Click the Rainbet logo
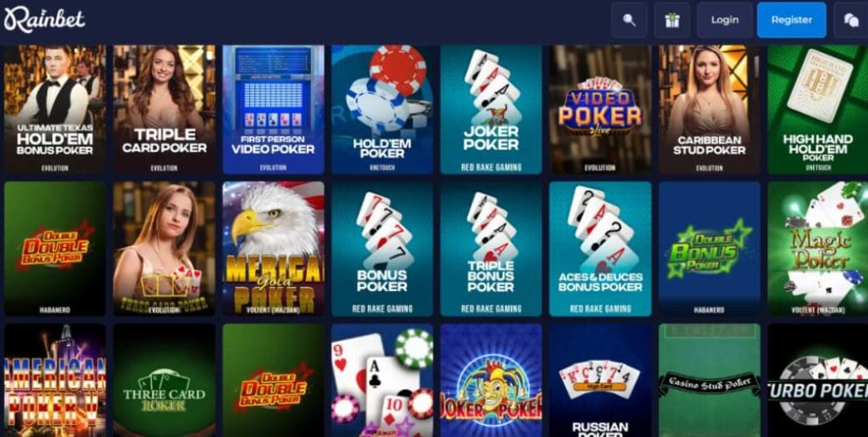Image resolution: width=868 pixels, height=437 pixels. 44,20
